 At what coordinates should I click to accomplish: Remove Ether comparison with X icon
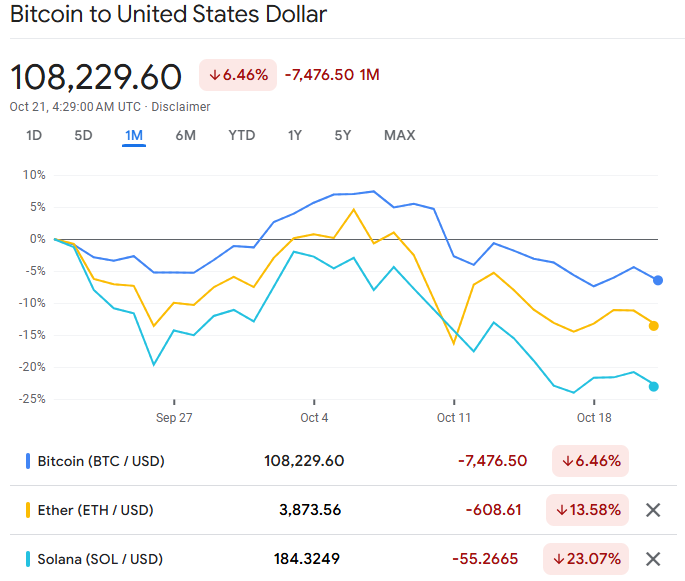coord(653,510)
